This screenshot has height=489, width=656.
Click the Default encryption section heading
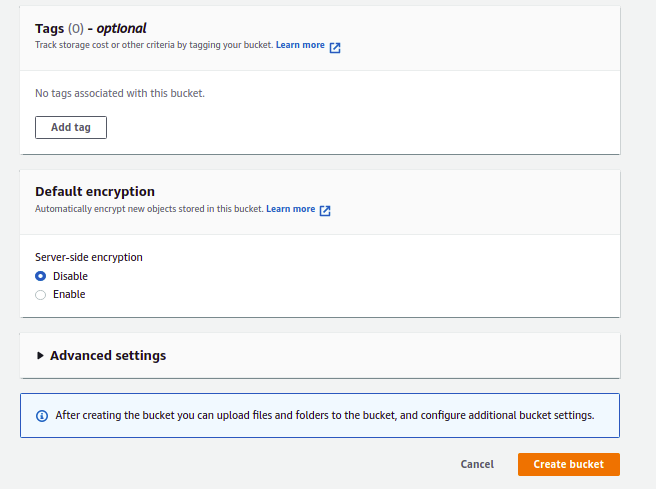[95, 191]
